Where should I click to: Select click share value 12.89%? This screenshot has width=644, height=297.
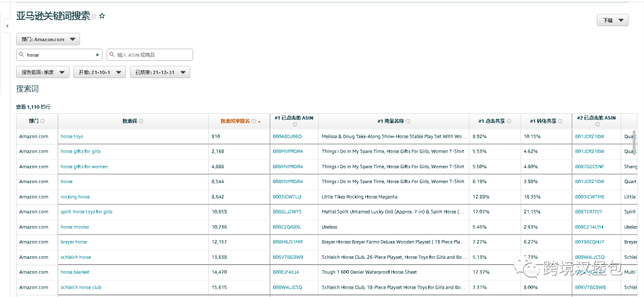coord(481,197)
